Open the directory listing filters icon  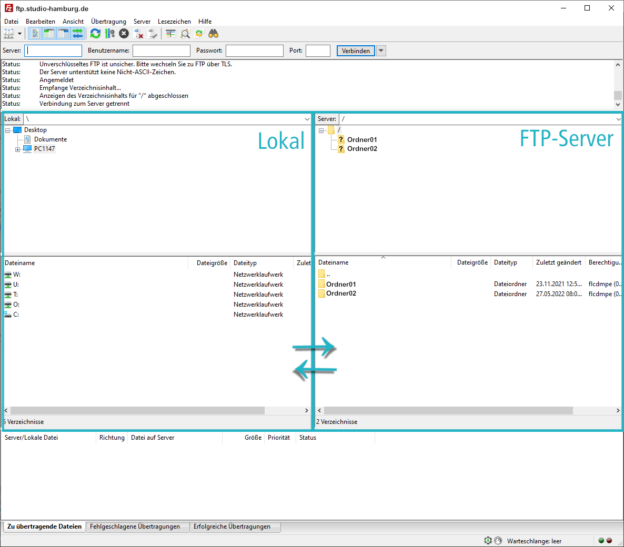[x=170, y=33]
